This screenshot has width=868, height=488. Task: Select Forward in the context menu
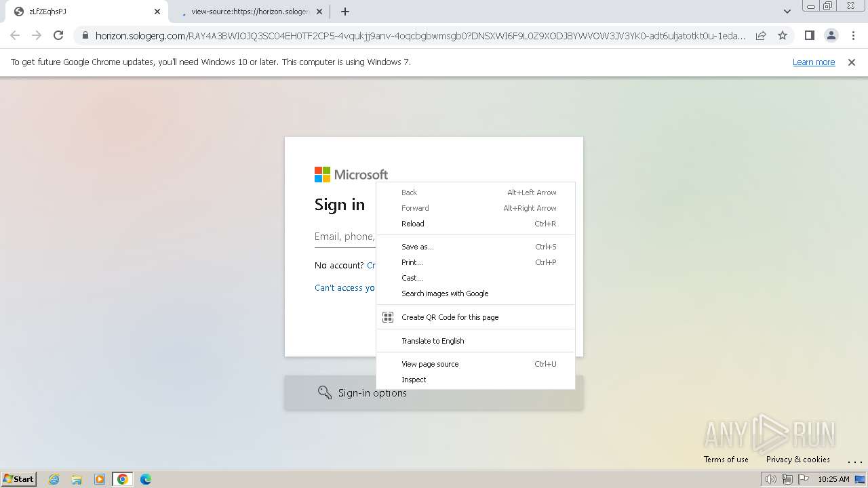475,208
